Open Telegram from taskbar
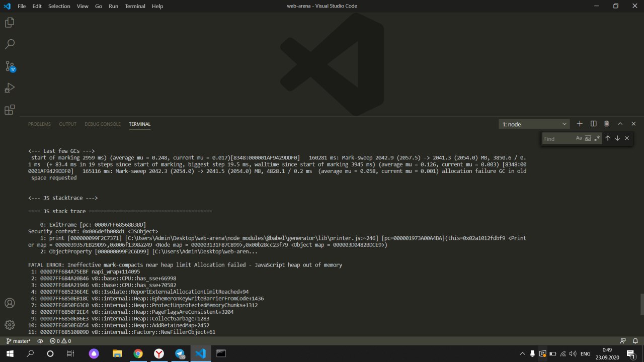This screenshot has height=362, width=644. pos(180,353)
